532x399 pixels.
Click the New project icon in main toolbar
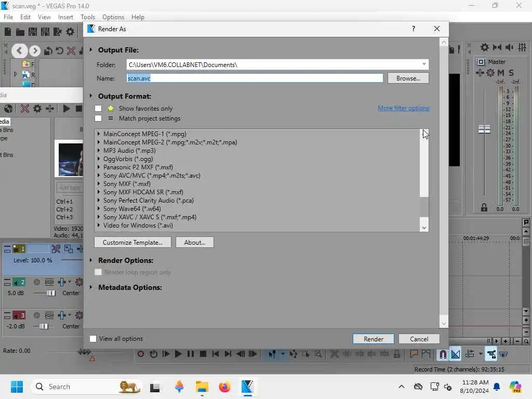(7, 32)
